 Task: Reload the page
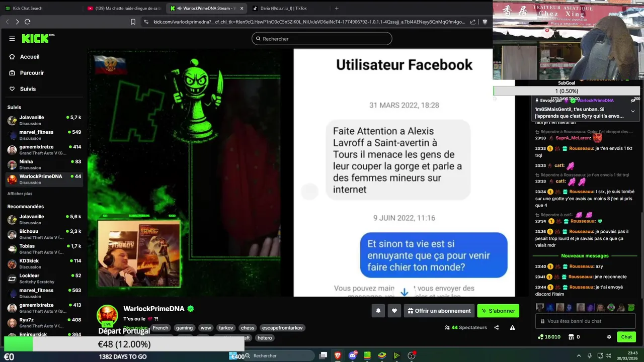pyautogui.click(x=27, y=22)
